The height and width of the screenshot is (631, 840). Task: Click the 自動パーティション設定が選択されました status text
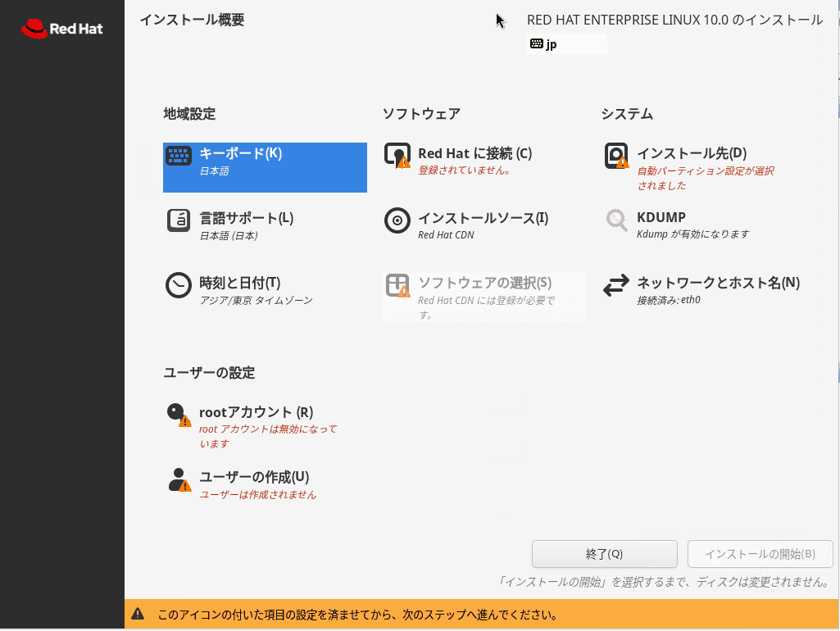coord(706,178)
